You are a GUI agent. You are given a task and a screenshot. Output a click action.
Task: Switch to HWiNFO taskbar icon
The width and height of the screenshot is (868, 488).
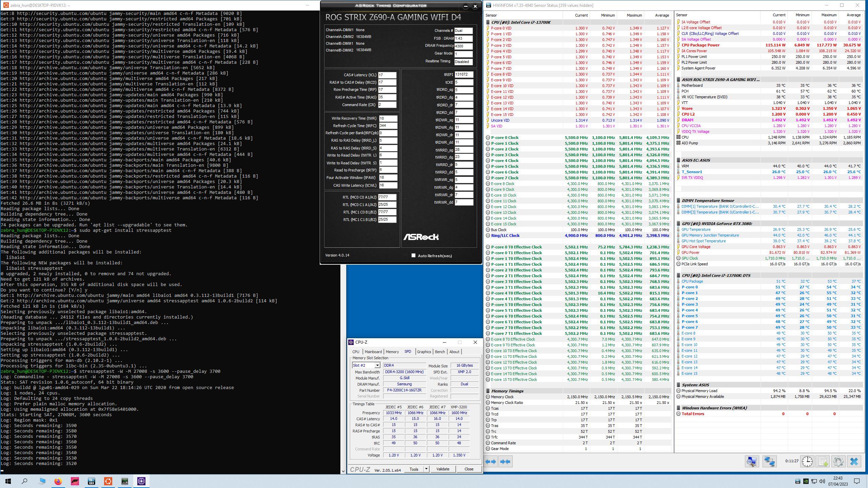click(91, 481)
